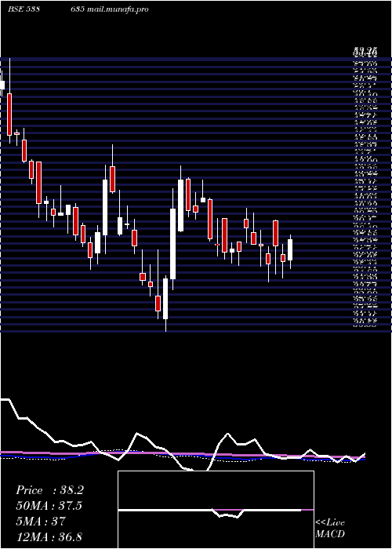Select the "Price : 38.2" readout
Image resolution: width=392 pixels, height=549 pixels.
(49, 490)
